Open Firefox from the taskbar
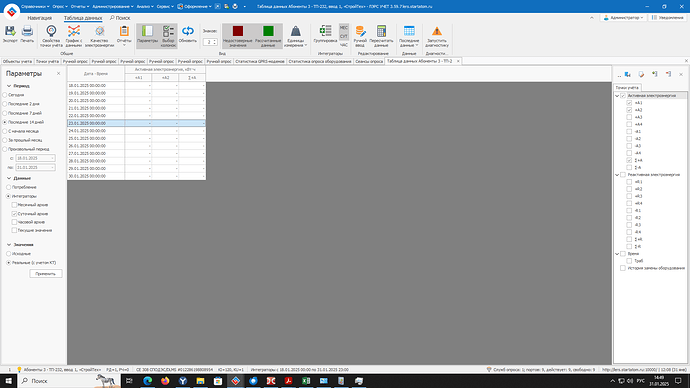690x388 pixels. (x=165, y=381)
